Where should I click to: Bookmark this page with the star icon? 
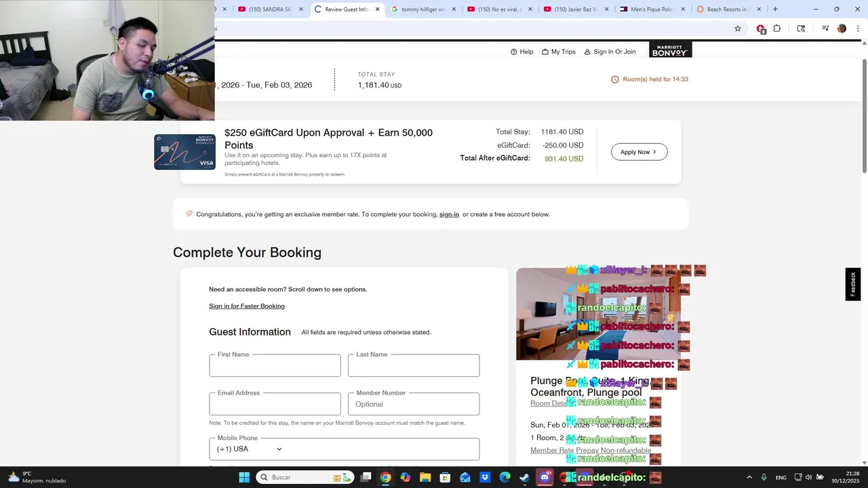pyautogui.click(x=738, y=28)
